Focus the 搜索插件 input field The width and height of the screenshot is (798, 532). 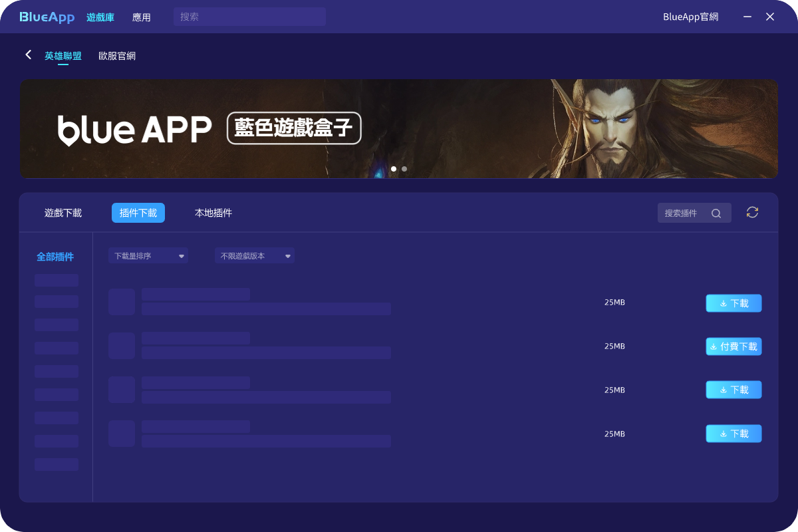click(694, 213)
